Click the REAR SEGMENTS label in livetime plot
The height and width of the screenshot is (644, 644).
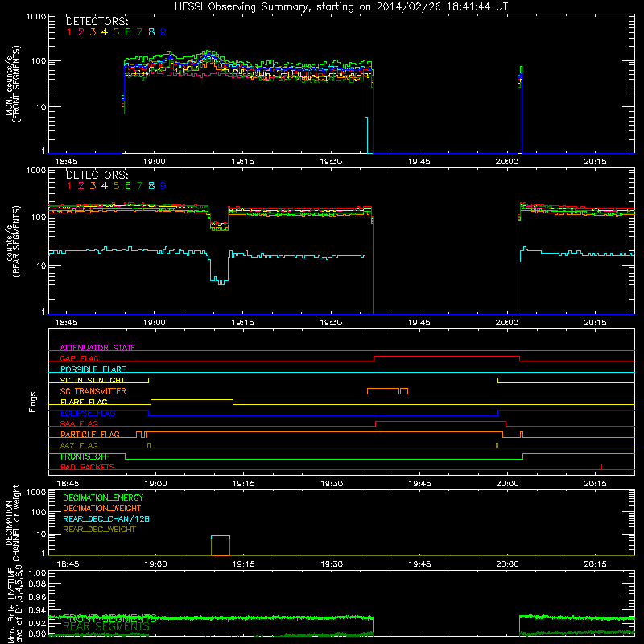[x=106, y=627]
